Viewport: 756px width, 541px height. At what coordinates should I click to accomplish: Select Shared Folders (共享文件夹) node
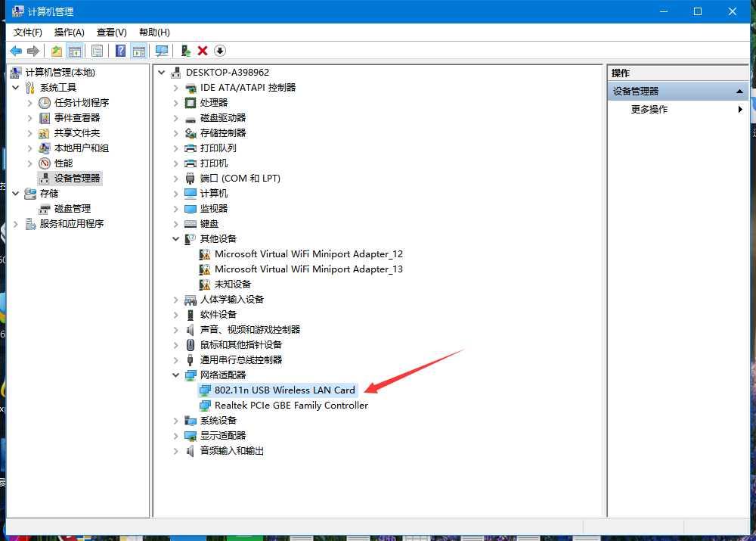pos(77,132)
